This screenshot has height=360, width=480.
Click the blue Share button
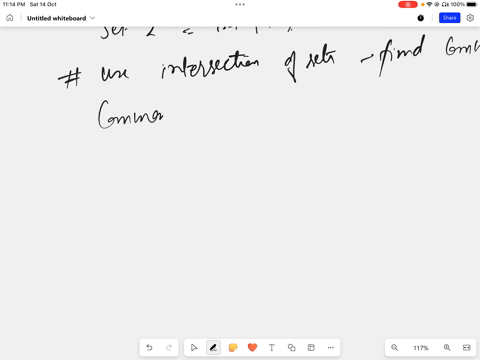449,18
